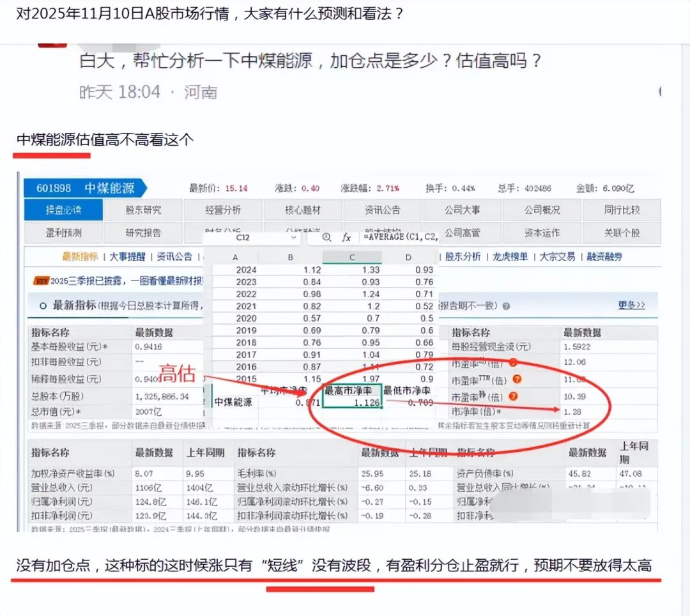Open the 经营分析 tab
This screenshot has width=690, height=616.
[223, 210]
